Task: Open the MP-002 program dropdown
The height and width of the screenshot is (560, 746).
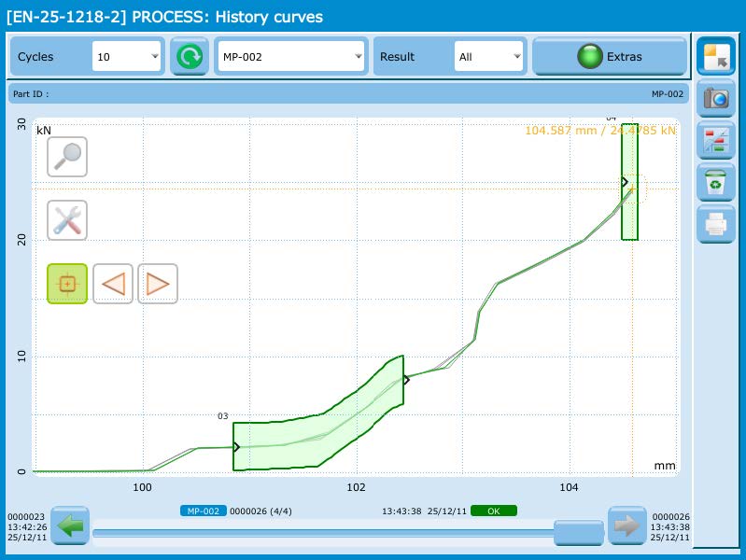Action: point(290,57)
